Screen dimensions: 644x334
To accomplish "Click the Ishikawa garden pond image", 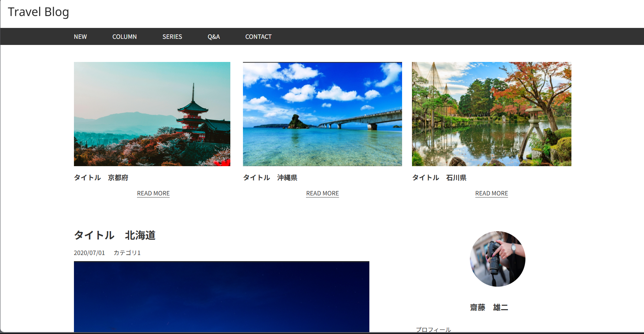I will click(x=491, y=114).
